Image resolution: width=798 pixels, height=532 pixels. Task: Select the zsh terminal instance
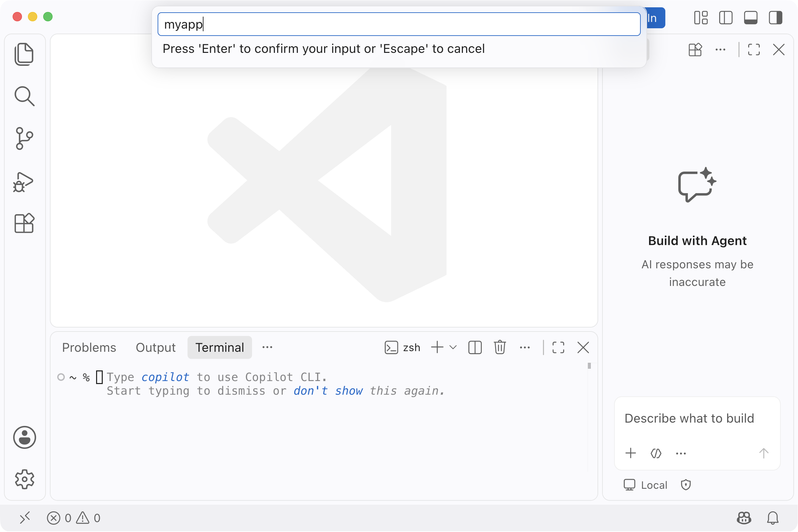point(403,347)
